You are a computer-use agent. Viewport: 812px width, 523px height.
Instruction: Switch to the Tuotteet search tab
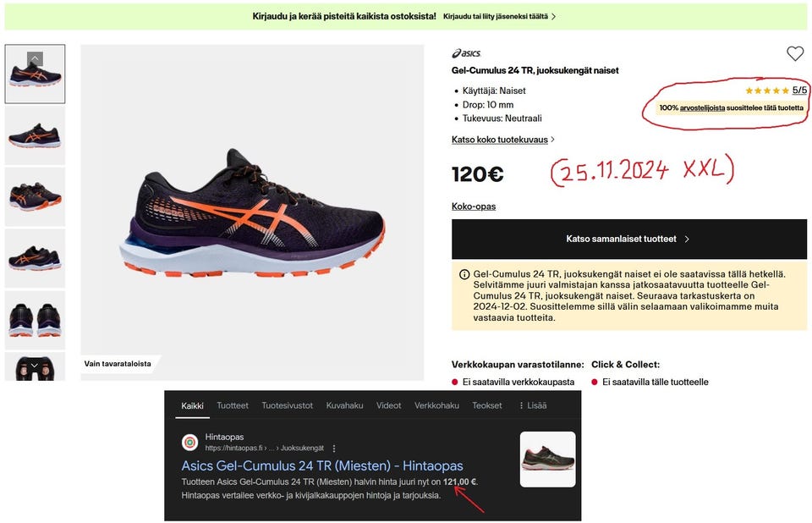click(233, 405)
